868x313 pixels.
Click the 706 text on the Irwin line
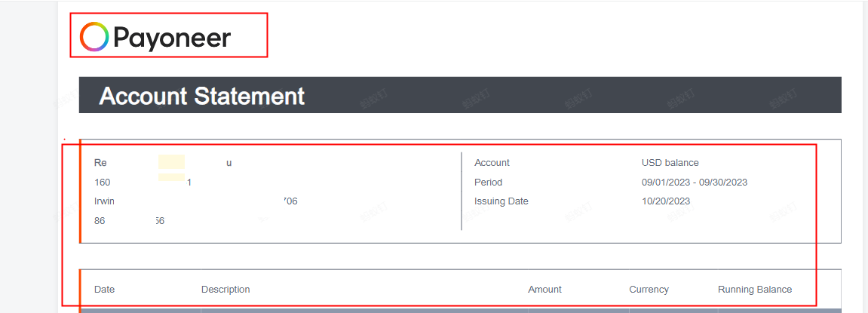pos(290,201)
